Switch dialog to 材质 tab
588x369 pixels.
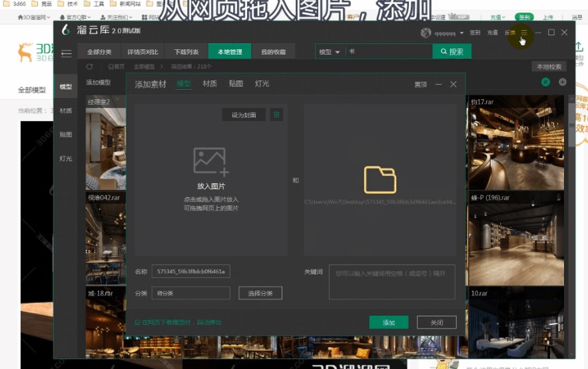pyautogui.click(x=210, y=84)
